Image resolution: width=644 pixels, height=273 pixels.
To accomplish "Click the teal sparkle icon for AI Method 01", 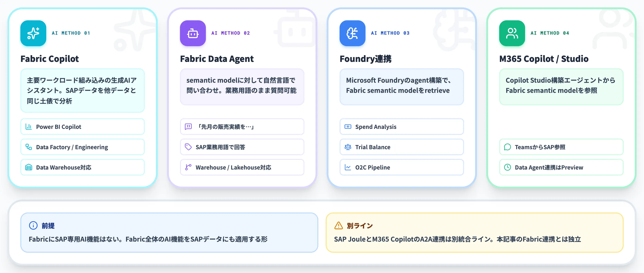I will (x=33, y=33).
